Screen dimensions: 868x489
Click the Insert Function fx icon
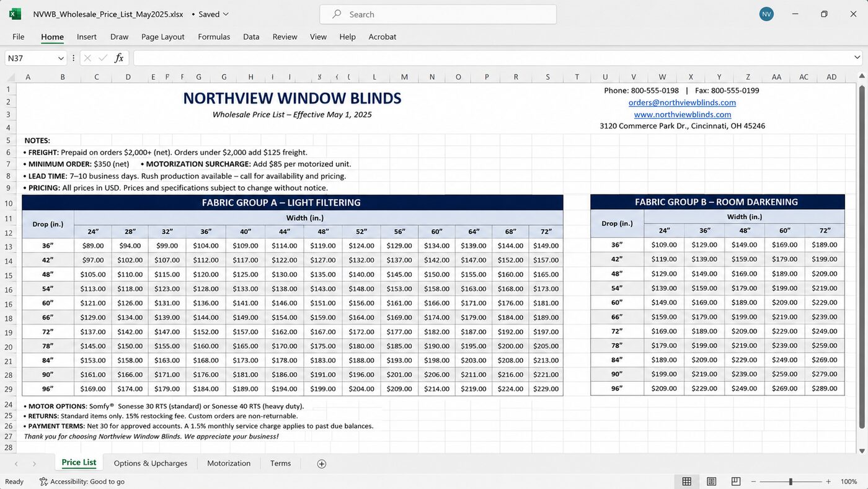point(119,58)
